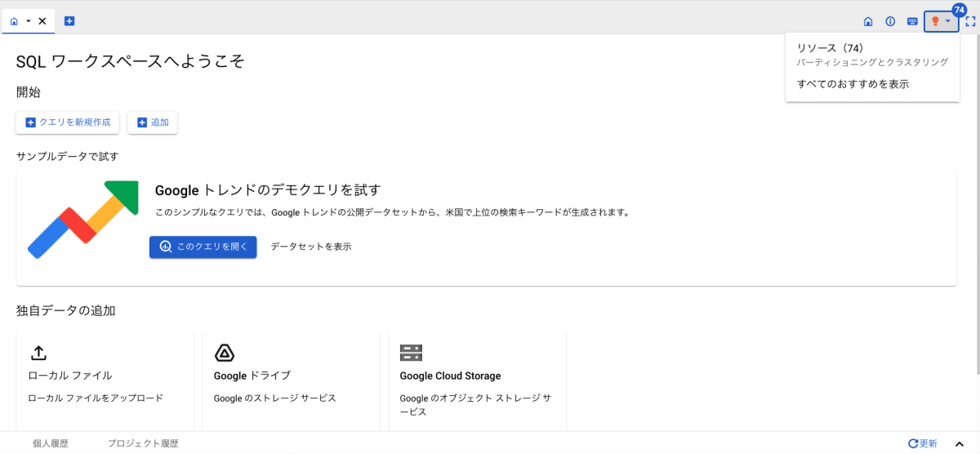Open データセットを表示 link
Screen dimensions: 980x454
pyautogui.click(x=311, y=247)
